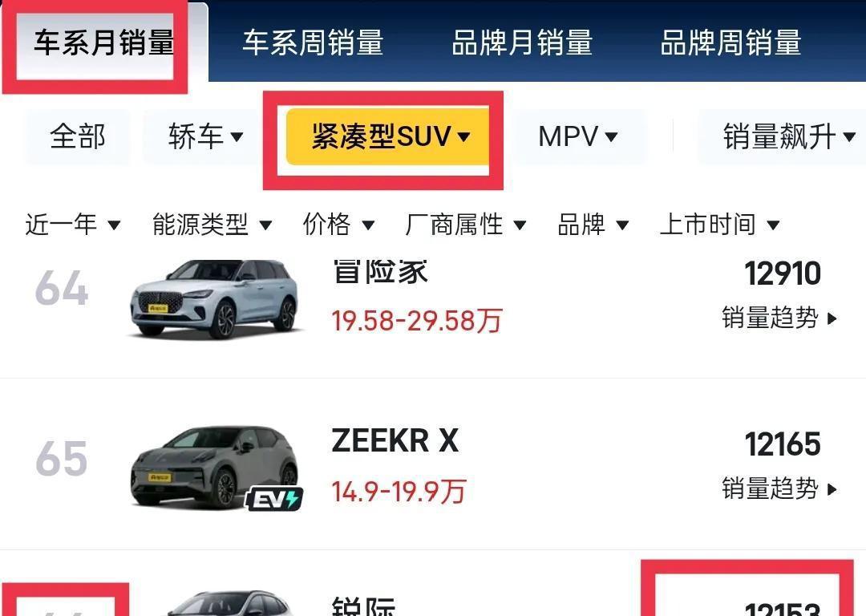Expand the MPV dropdown

(577, 136)
